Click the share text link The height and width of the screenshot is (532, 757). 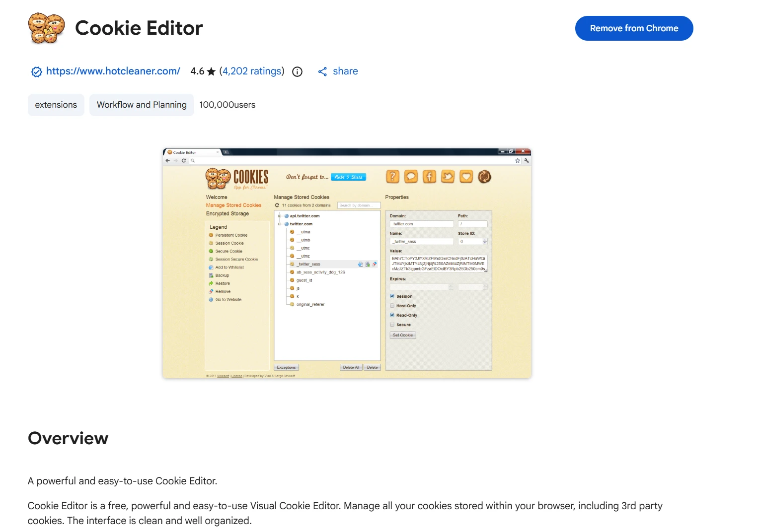pyautogui.click(x=345, y=71)
